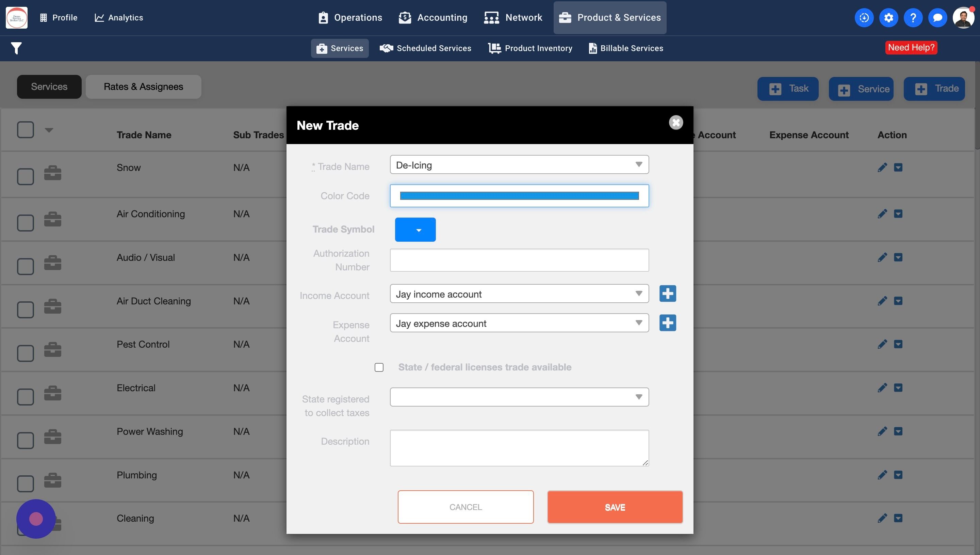Click the filter funnel icon
Viewport: 980px width, 555px height.
point(16,48)
